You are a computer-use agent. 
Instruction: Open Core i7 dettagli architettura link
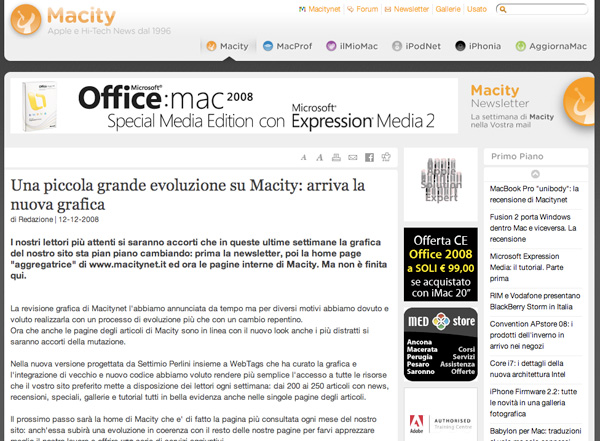527,369
